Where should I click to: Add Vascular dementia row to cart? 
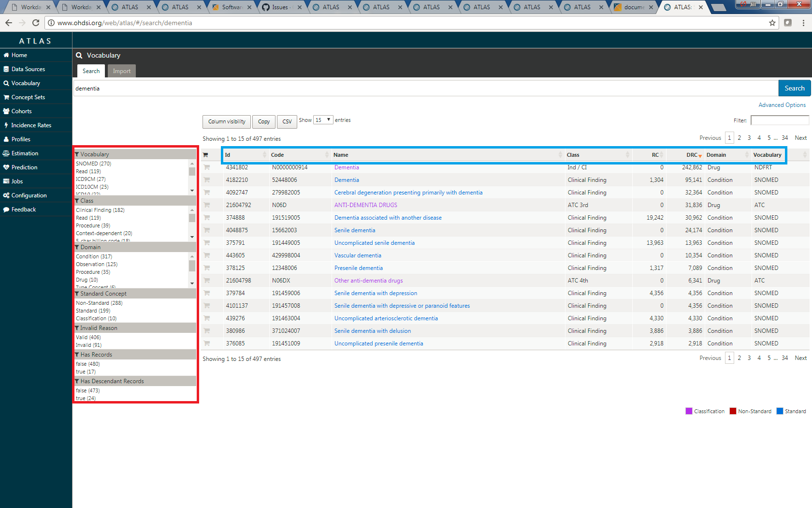click(207, 255)
